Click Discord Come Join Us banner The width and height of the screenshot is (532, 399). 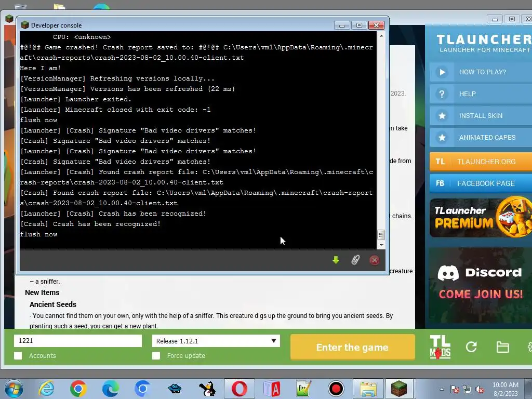coord(481,285)
